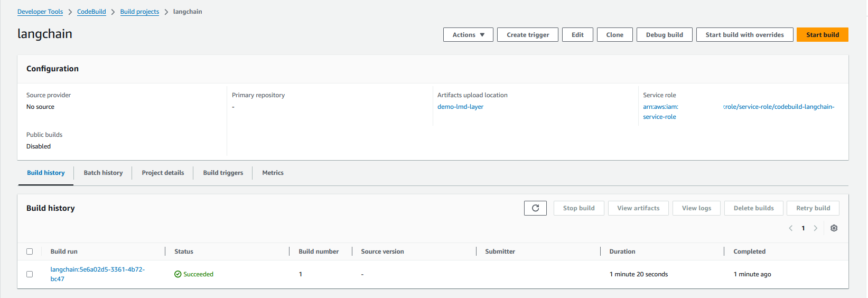Image resolution: width=868 pixels, height=298 pixels.
Task: Refresh the build history list
Action: (x=535, y=208)
